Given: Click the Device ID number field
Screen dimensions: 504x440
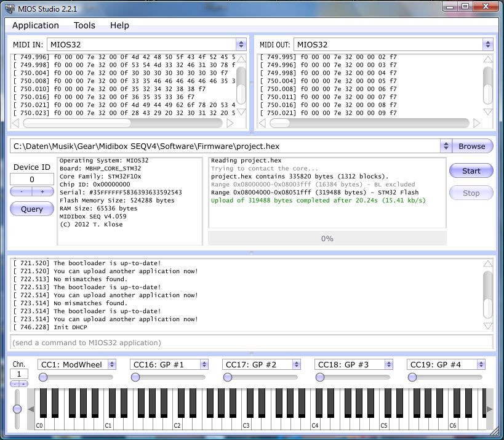Looking at the screenshot, I should click(x=32, y=179).
